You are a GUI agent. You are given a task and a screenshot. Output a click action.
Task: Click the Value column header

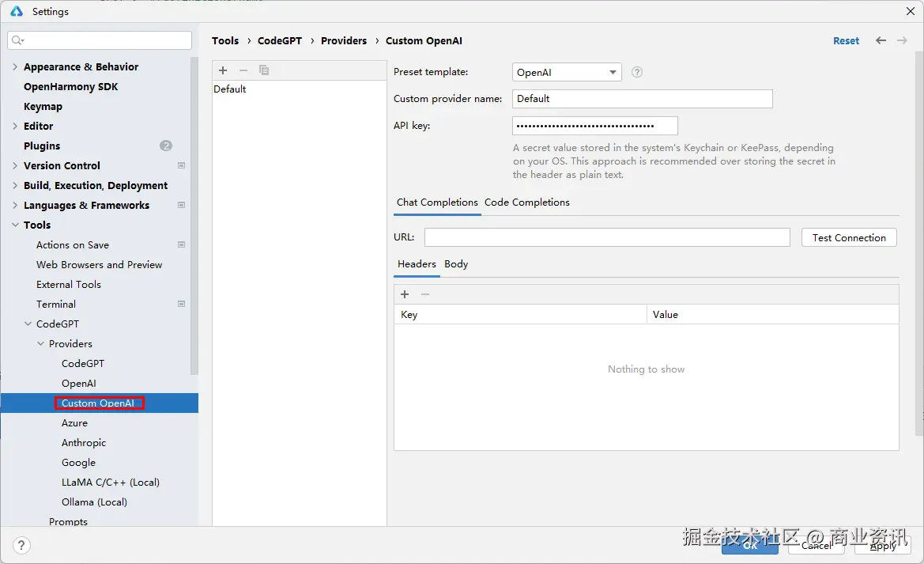point(773,315)
